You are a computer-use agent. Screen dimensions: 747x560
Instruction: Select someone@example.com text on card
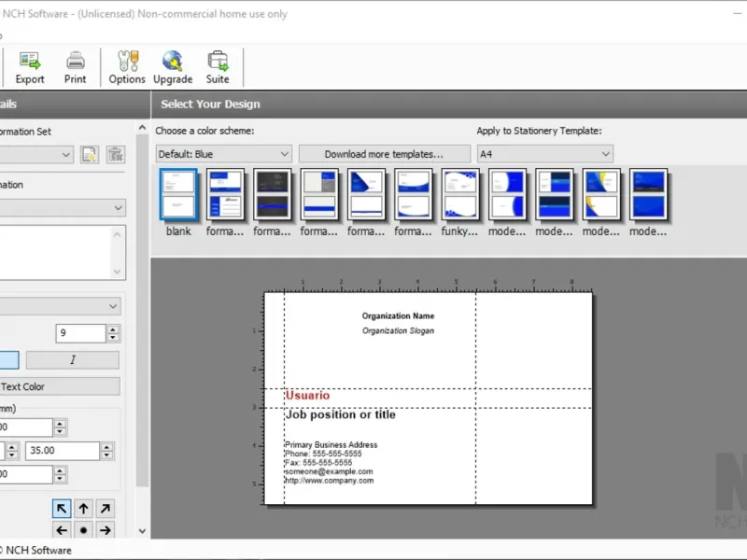pyautogui.click(x=329, y=471)
